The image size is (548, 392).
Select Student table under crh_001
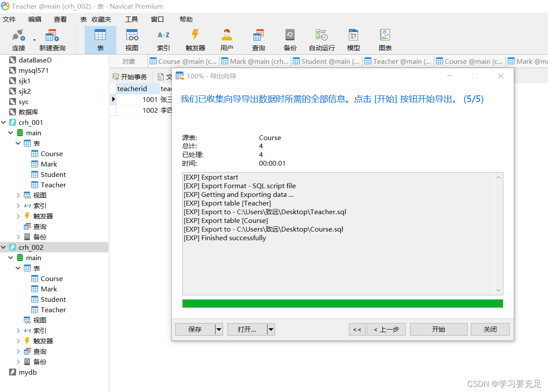point(53,174)
